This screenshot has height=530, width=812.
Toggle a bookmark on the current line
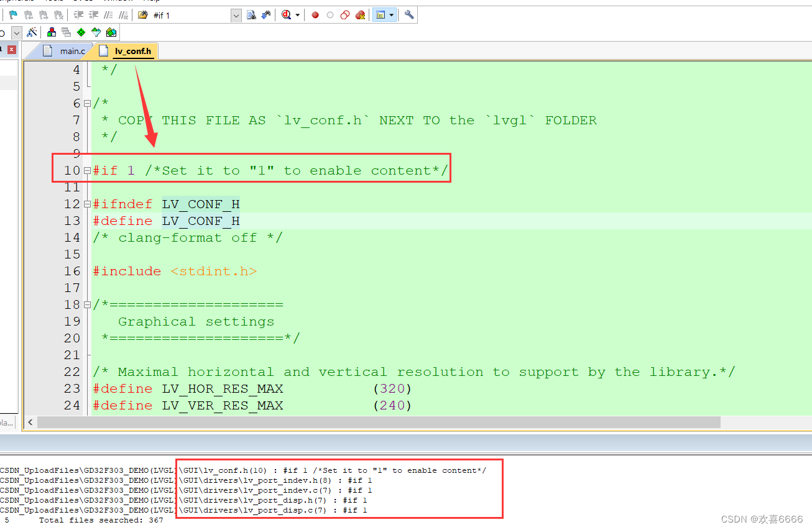click(12, 14)
